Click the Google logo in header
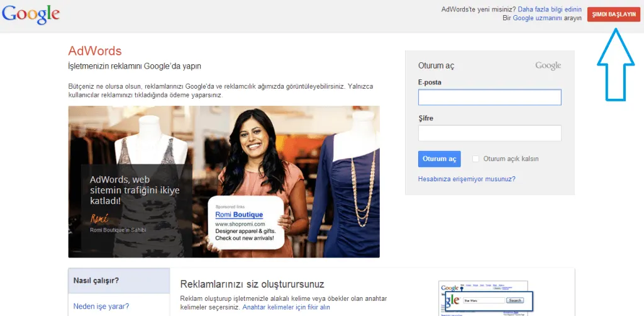The height and width of the screenshot is (316, 644). 31,15
